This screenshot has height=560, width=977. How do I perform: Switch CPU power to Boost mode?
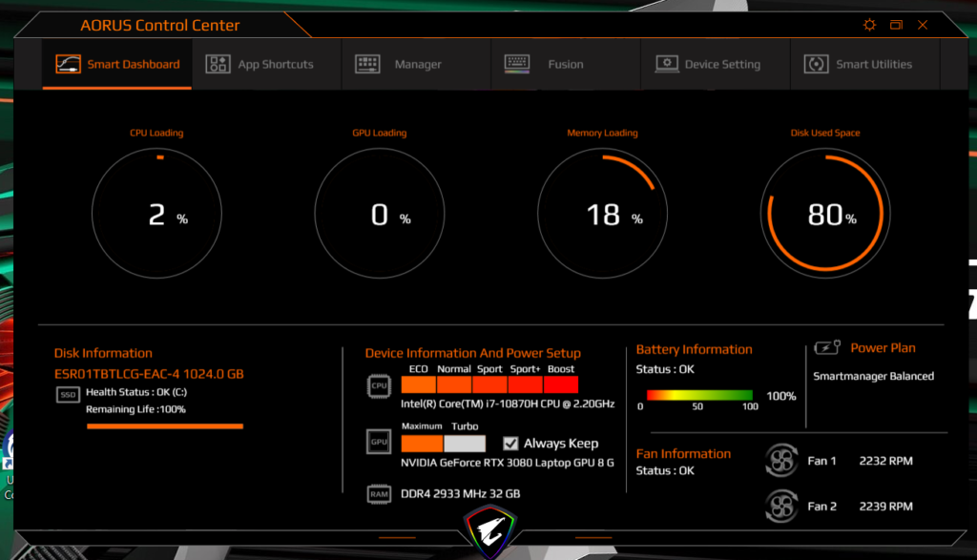click(561, 384)
